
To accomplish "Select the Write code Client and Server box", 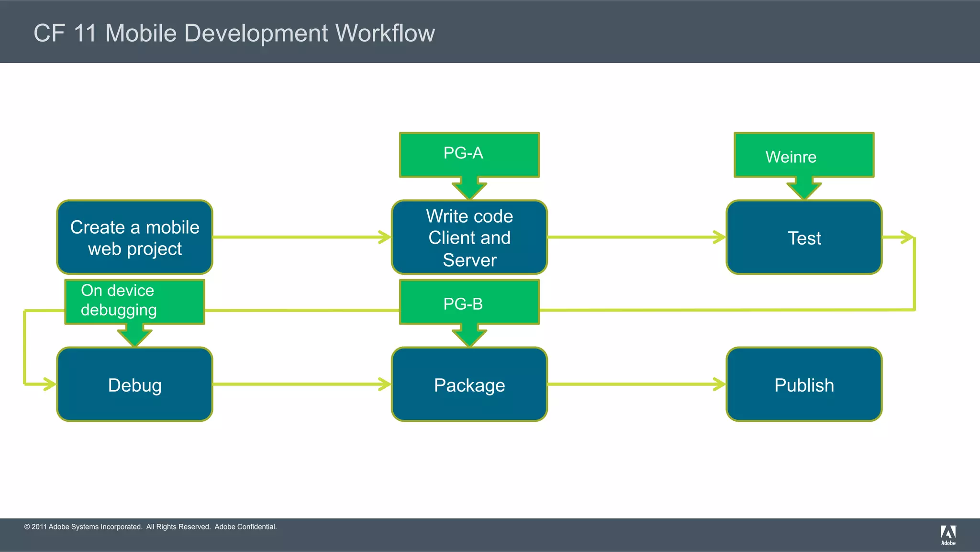I will point(469,237).
